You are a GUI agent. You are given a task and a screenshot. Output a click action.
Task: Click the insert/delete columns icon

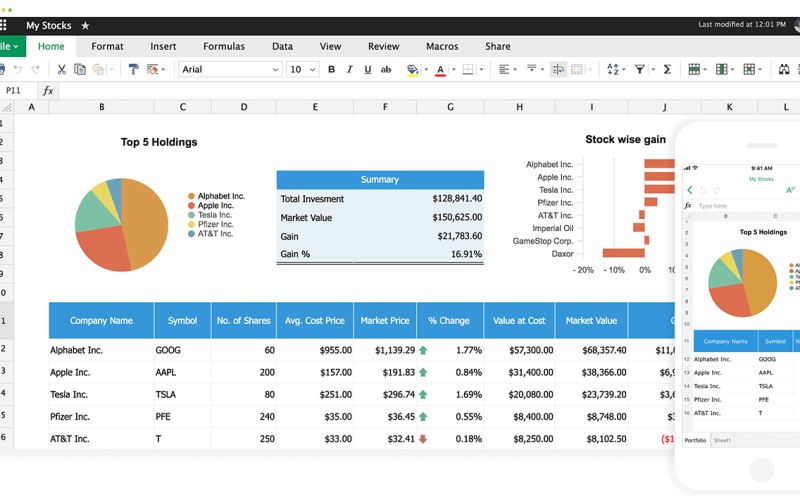(721, 69)
